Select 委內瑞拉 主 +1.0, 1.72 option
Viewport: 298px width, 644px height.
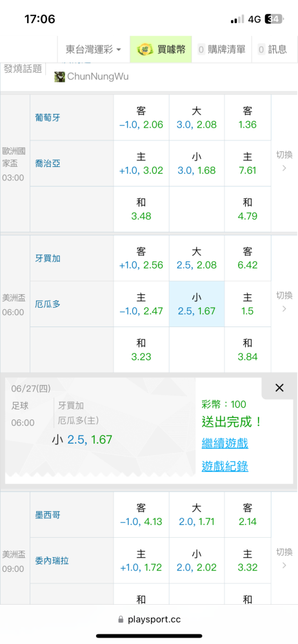[141, 561]
